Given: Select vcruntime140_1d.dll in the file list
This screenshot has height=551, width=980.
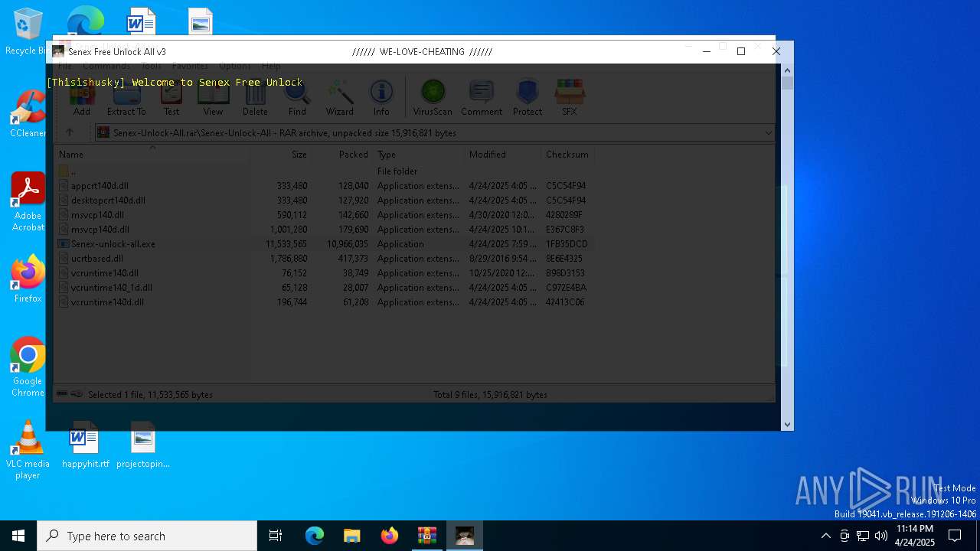Looking at the screenshot, I should [325, 288].
